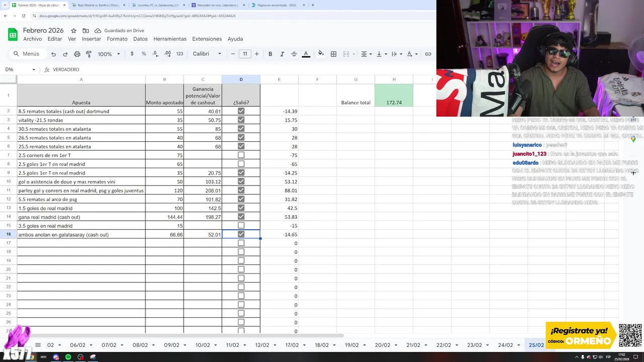Open the Calibri font dropdown

click(x=207, y=54)
